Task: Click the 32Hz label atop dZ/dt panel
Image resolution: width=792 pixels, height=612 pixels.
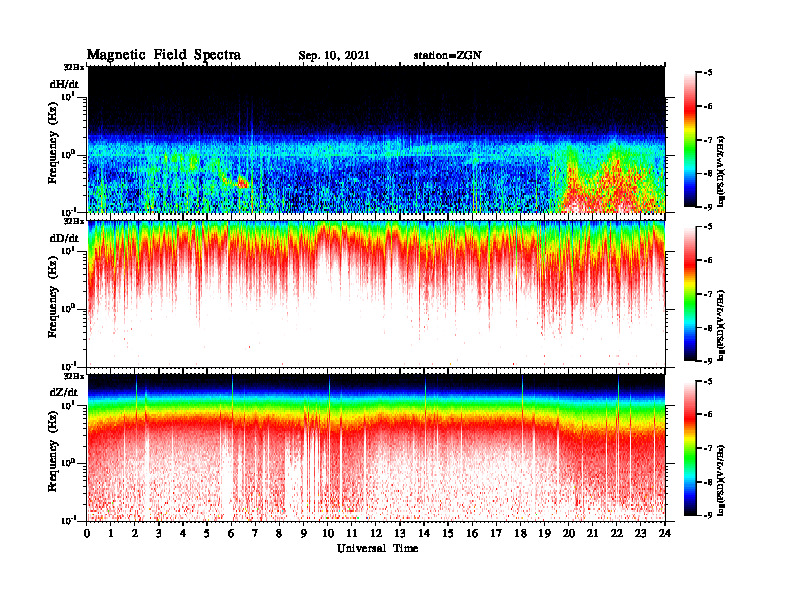Action: (x=74, y=376)
